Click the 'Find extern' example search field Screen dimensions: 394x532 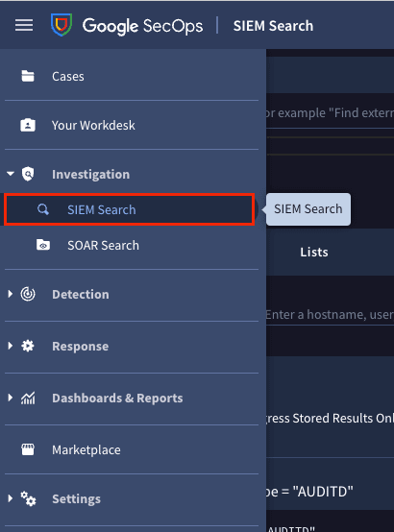pos(330,113)
